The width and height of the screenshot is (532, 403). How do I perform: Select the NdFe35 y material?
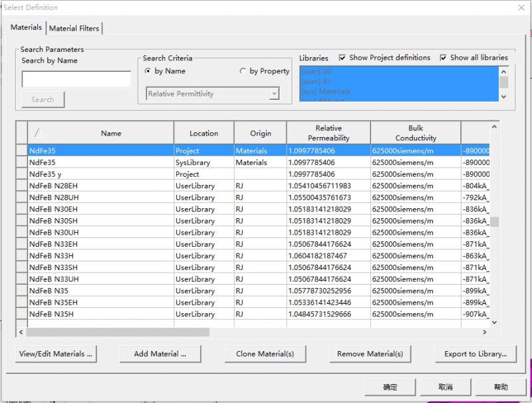(x=259, y=174)
